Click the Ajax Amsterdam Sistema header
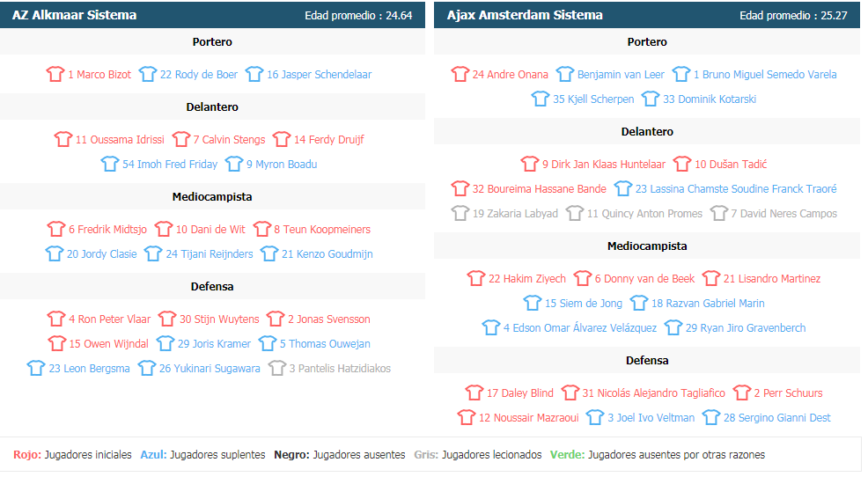The image size is (868, 477). [x=525, y=15]
